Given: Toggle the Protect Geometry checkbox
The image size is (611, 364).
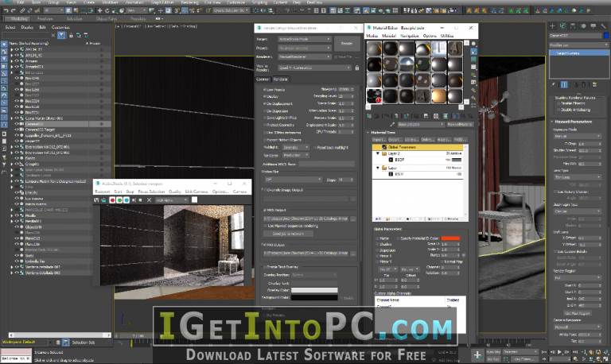Looking at the screenshot, I should click(265, 125).
